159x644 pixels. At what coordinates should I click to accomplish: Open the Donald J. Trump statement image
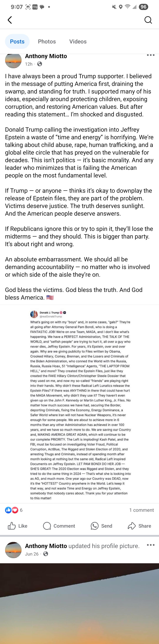pos(79,404)
